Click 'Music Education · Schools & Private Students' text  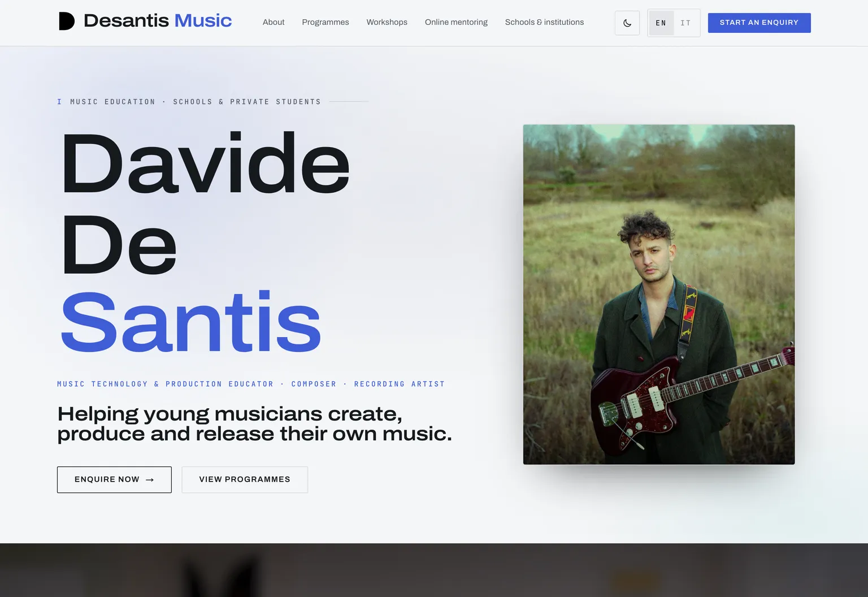click(196, 102)
